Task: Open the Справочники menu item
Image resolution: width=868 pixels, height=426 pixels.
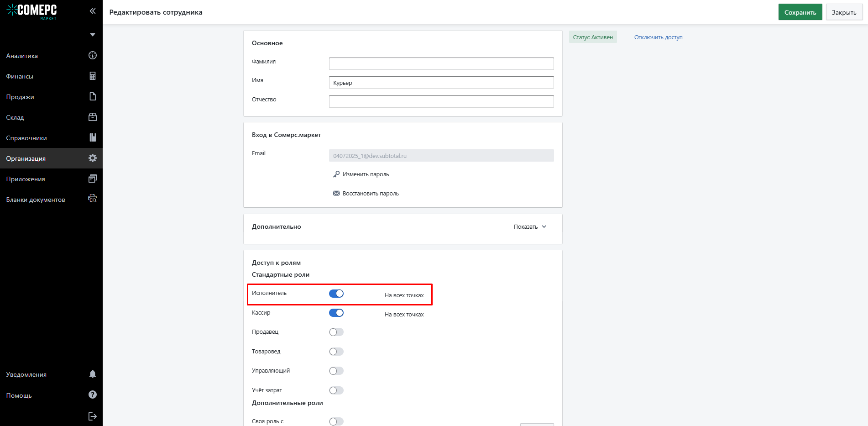Action: point(26,138)
